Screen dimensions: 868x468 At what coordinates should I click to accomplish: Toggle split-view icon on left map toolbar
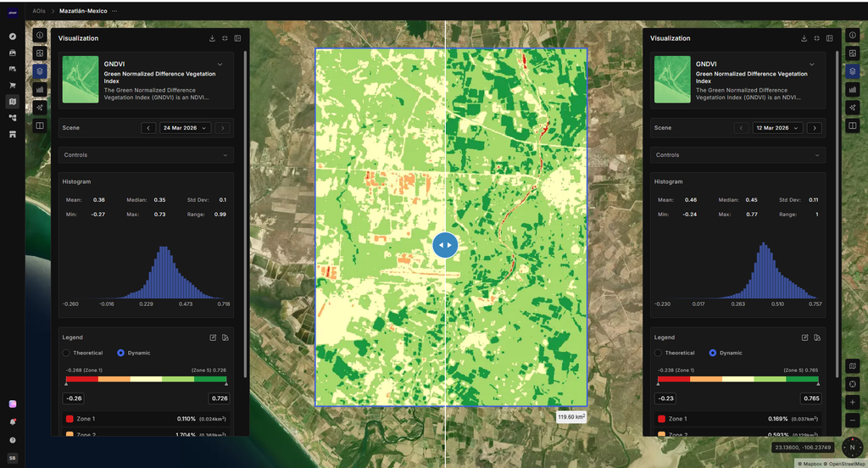tap(40, 125)
